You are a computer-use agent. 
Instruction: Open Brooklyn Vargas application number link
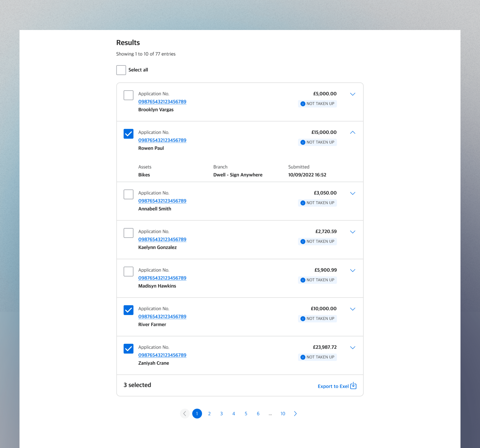click(162, 102)
